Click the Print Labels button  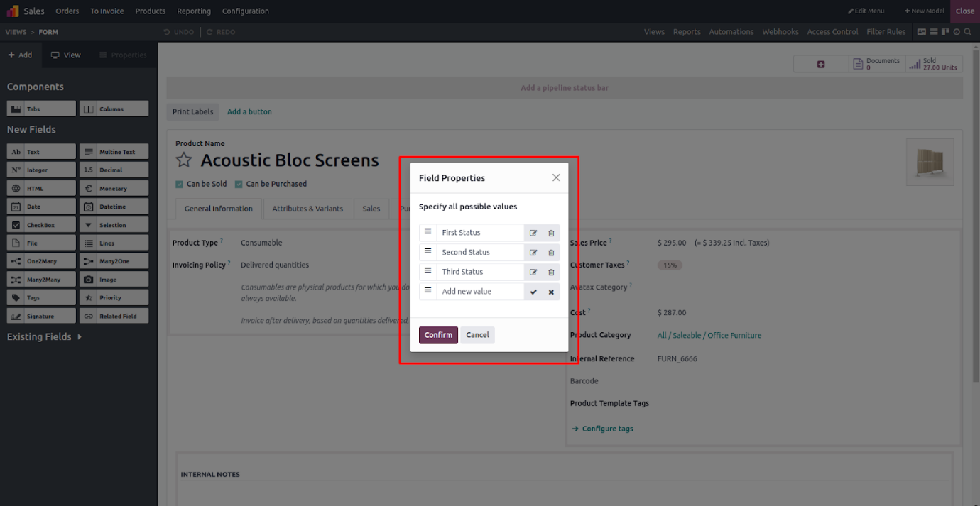(192, 112)
